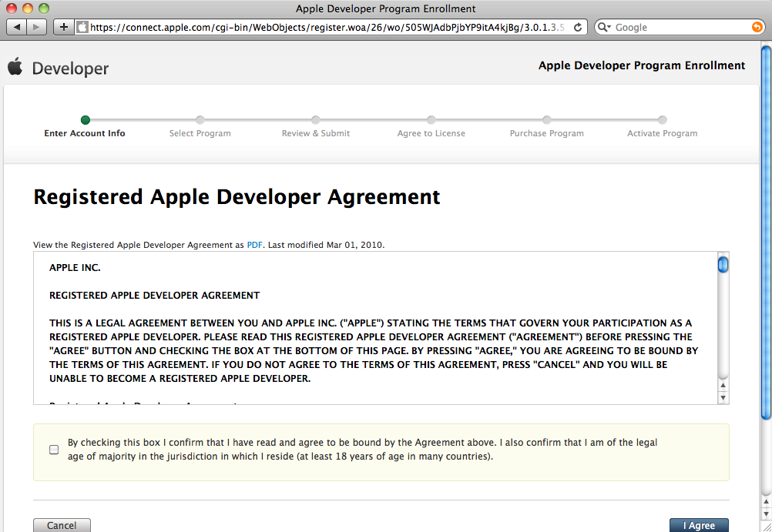Open the PDF link of the agreement
The image size is (772, 532).
click(254, 245)
